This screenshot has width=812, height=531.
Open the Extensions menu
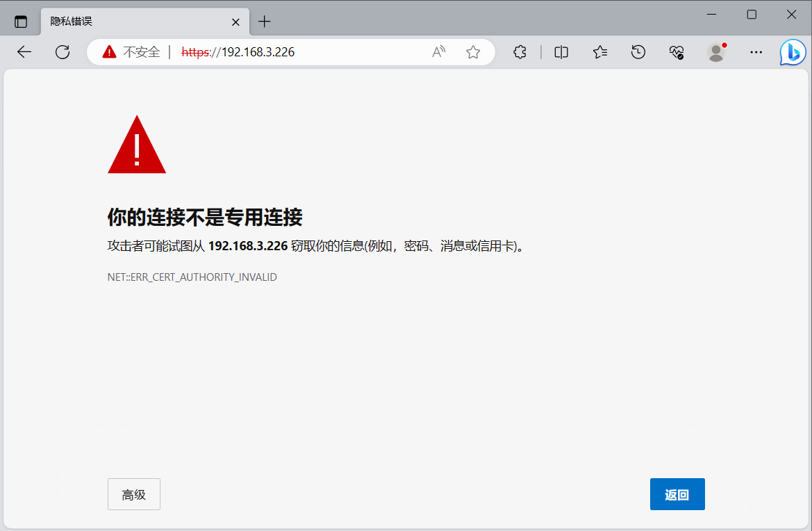click(520, 52)
